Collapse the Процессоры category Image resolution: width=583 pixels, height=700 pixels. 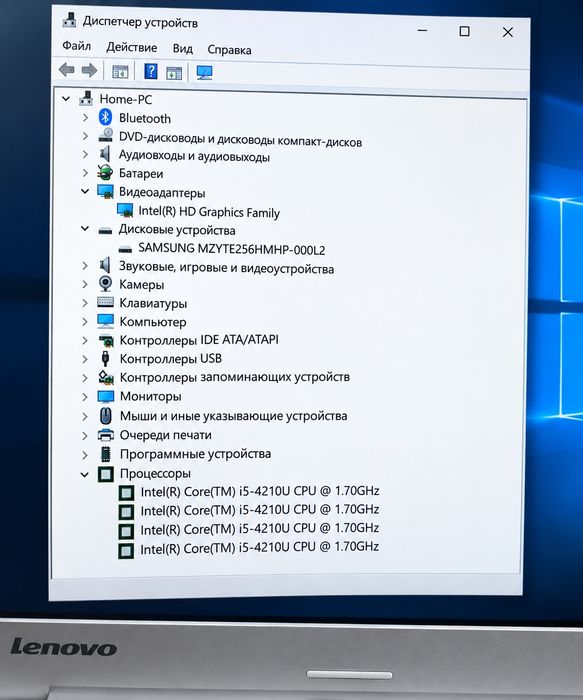pyautogui.click(x=84, y=474)
